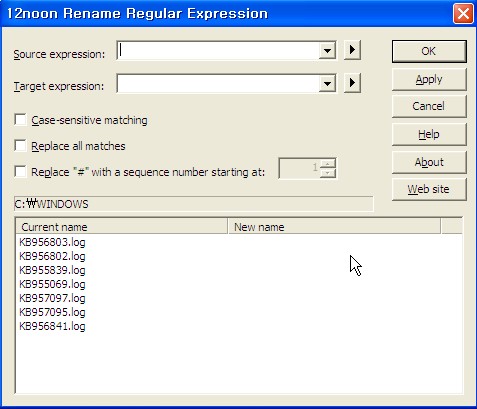The width and height of the screenshot is (477, 409).
Task: Open the Source expression helper arrow menu
Action: [352, 50]
